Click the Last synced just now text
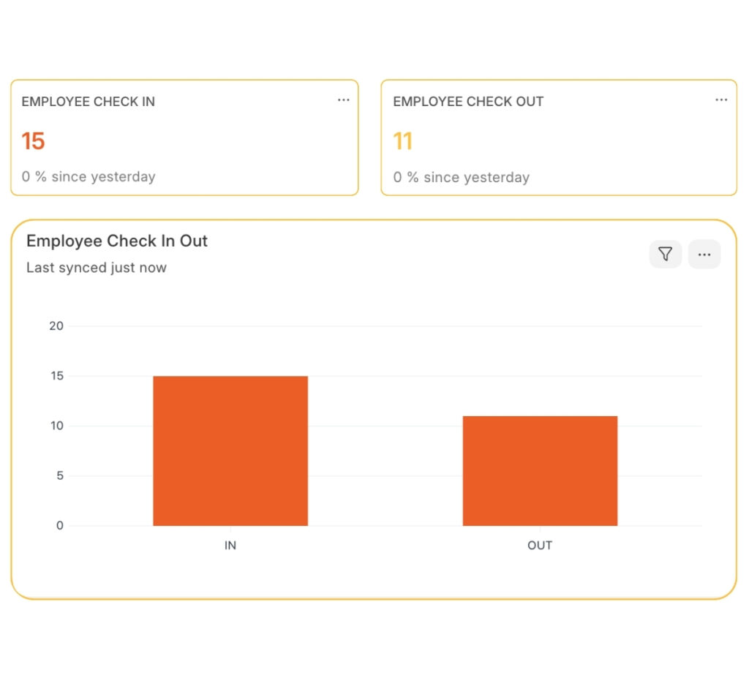 coord(97,268)
